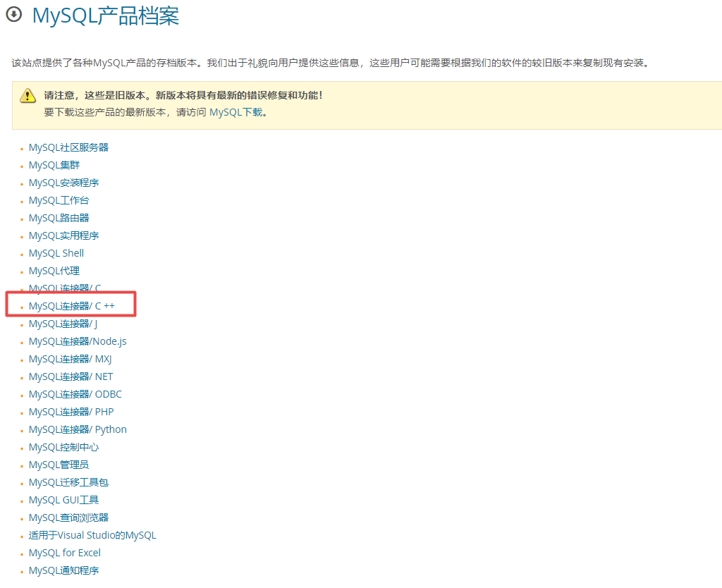Screen dimensions: 722x588
Task: Open the MySQL安装程序 link
Action: coord(63,183)
